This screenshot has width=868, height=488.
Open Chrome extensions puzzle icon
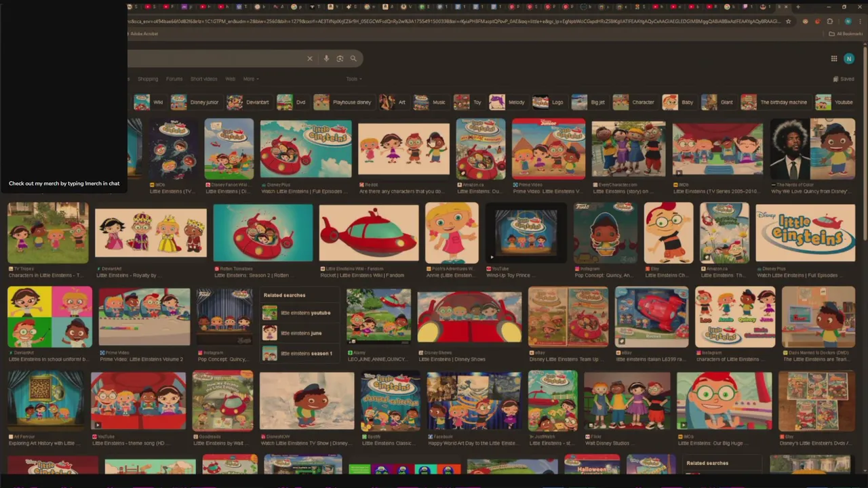[830, 22]
